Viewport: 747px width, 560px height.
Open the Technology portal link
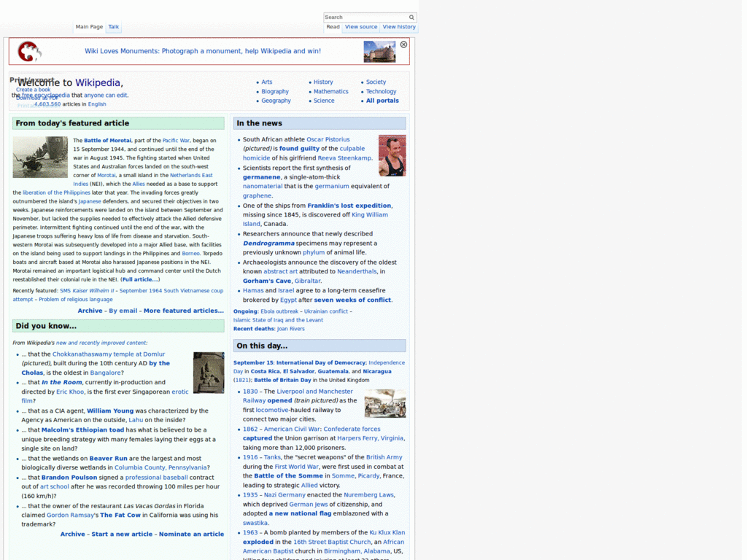click(381, 91)
